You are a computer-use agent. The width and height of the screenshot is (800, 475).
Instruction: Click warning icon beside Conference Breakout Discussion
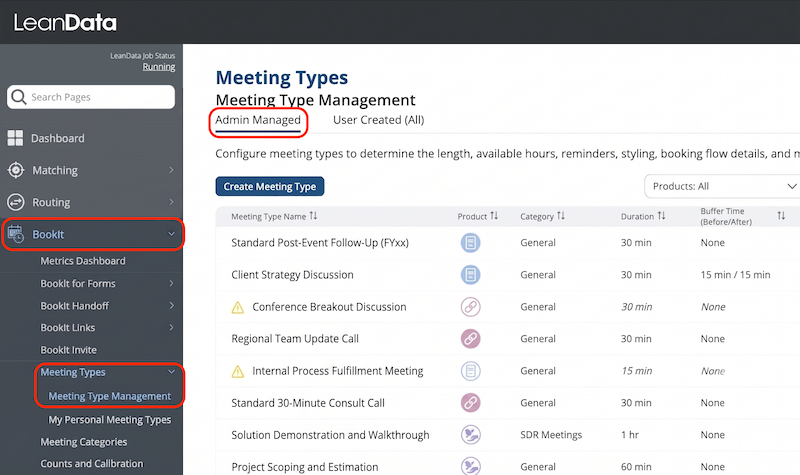tap(238, 307)
